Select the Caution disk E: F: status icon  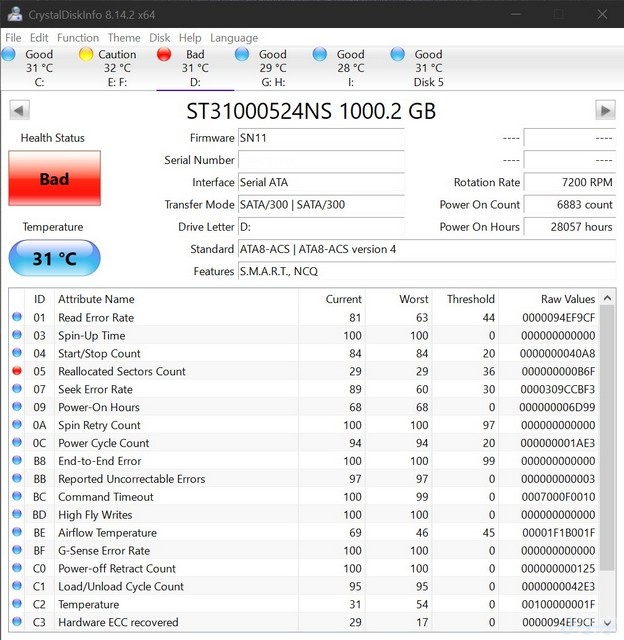tap(86, 54)
